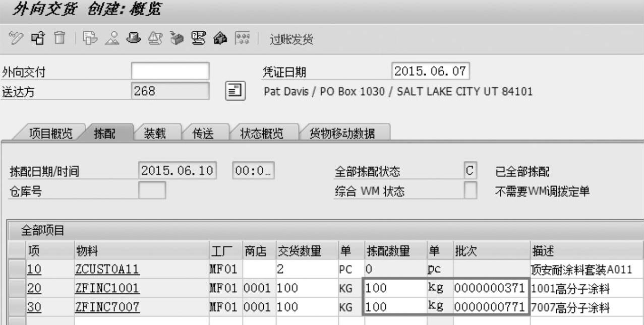644x325 pixels.
Task: Click the 过账发货 post goods issue button
Action: pos(290,40)
